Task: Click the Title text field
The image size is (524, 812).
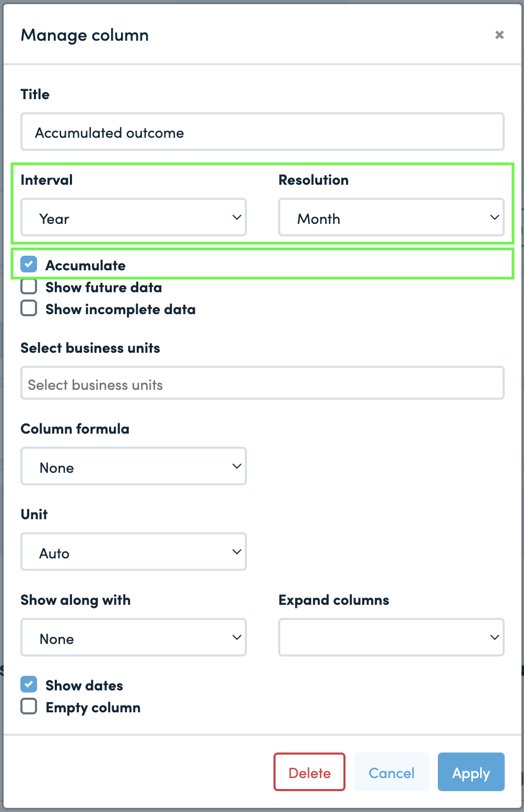Action: (262, 132)
